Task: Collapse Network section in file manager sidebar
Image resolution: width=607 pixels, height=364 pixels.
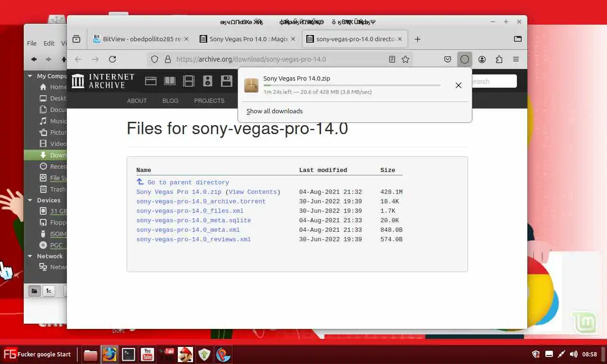Action: coord(30,256)
